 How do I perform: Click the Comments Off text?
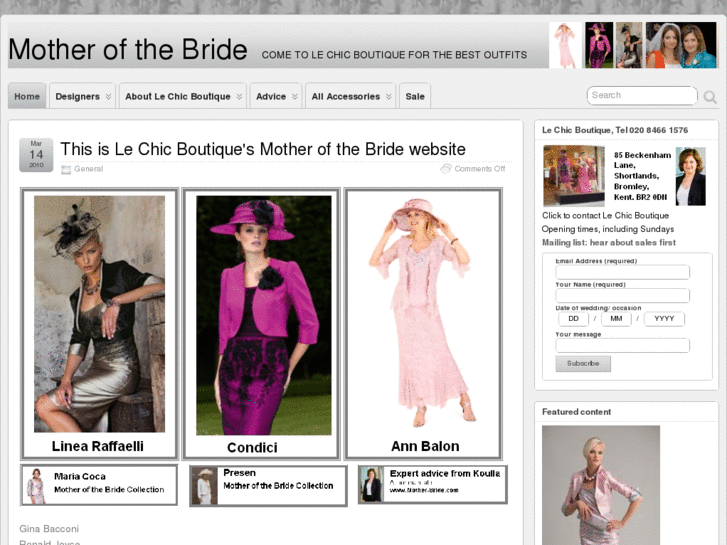480,169
